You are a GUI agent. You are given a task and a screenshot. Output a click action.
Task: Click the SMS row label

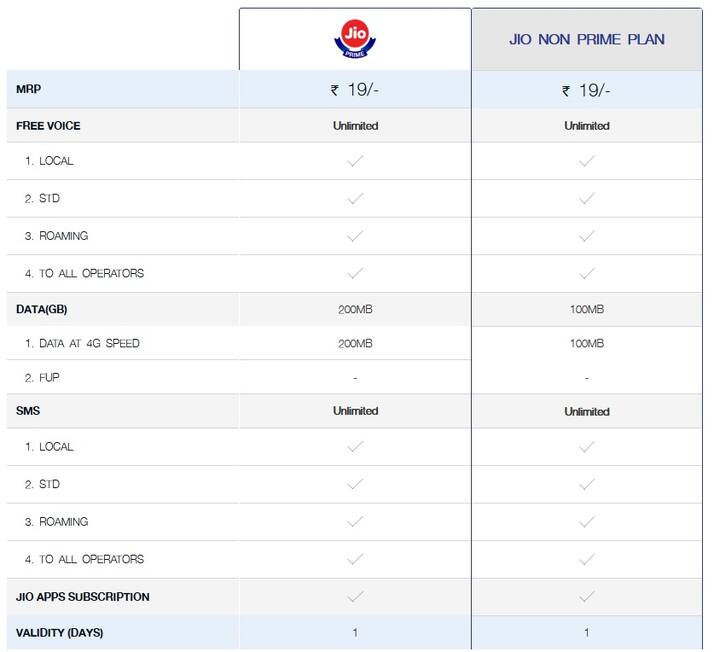point(28,411)
